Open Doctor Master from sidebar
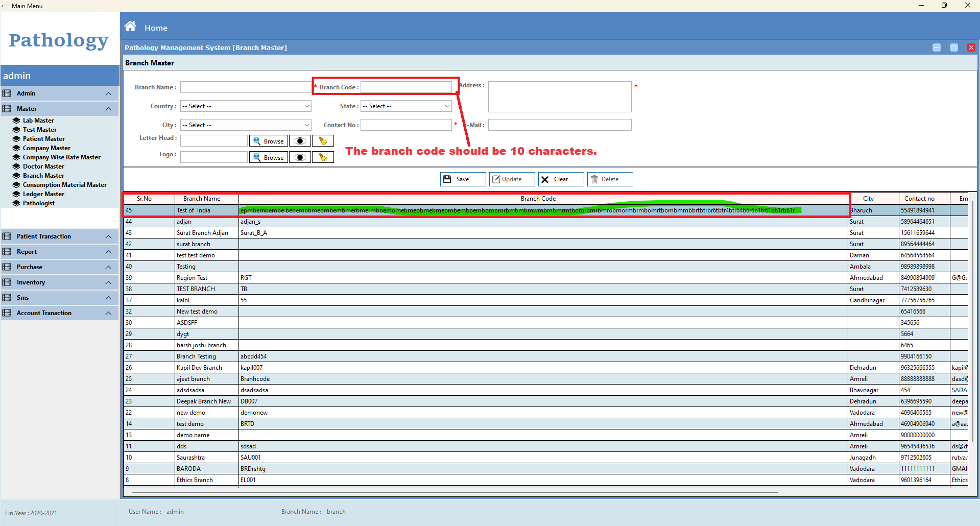Image resolution: width=980 pixels, height=526 pixels. [43, 166]
